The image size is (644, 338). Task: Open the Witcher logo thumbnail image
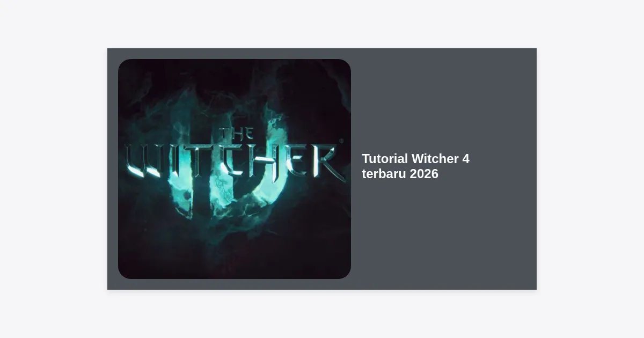coord(235,169)
